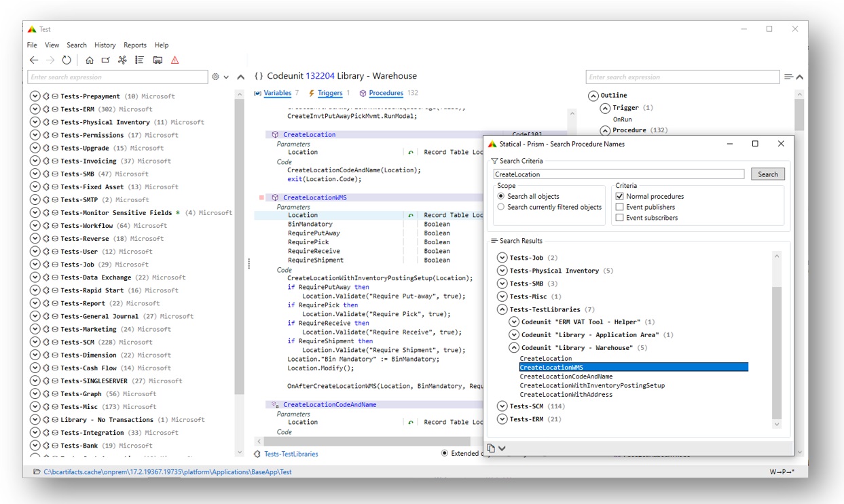The image size is (844, 504).
Task: Click the Procedures cube icon
Action: point(363,93)
